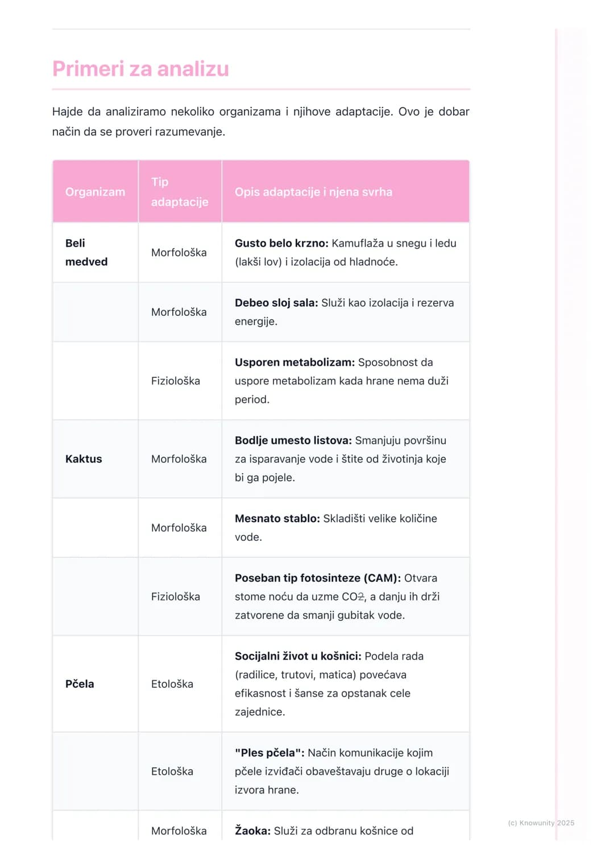Click 'Fiziološka' beside Usporen metabolizam

pyautogui.click(x=176, y=381)
